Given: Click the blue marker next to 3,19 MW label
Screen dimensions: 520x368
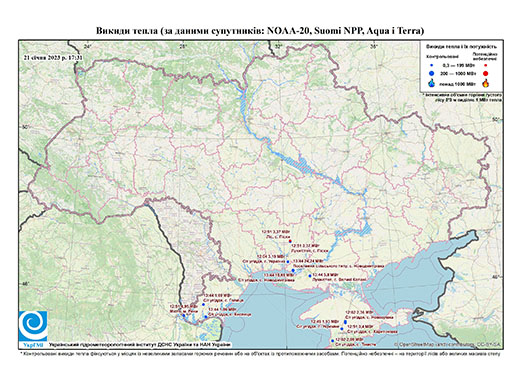Looking at the screenshot, I should coord(288,262).
